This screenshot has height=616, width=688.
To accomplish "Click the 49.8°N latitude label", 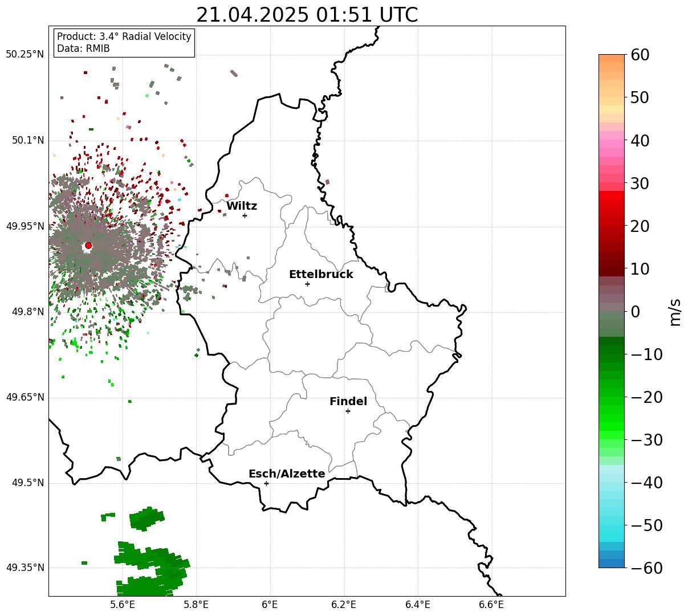I will click(27, 312).
